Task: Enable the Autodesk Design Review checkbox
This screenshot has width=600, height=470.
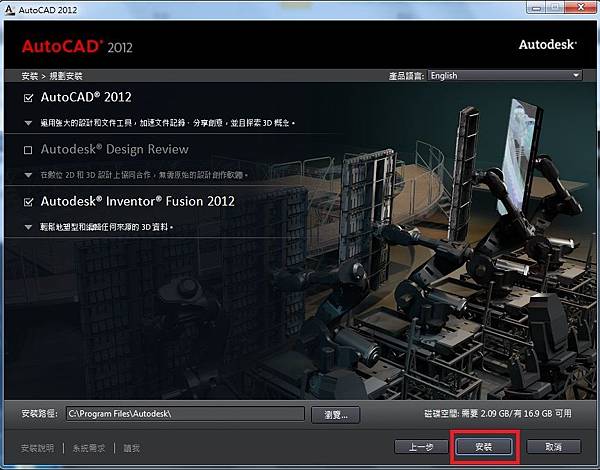Action: pyautogui.click(x=28, y=150)
